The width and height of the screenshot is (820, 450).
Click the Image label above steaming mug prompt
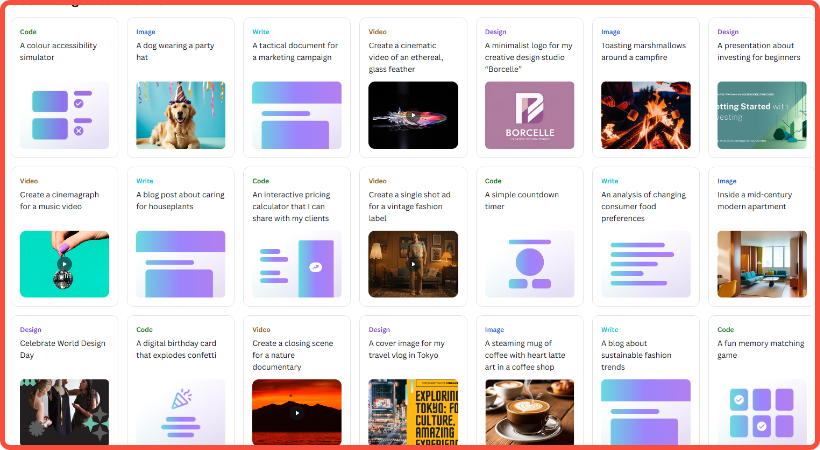click(x=494, y=330)
